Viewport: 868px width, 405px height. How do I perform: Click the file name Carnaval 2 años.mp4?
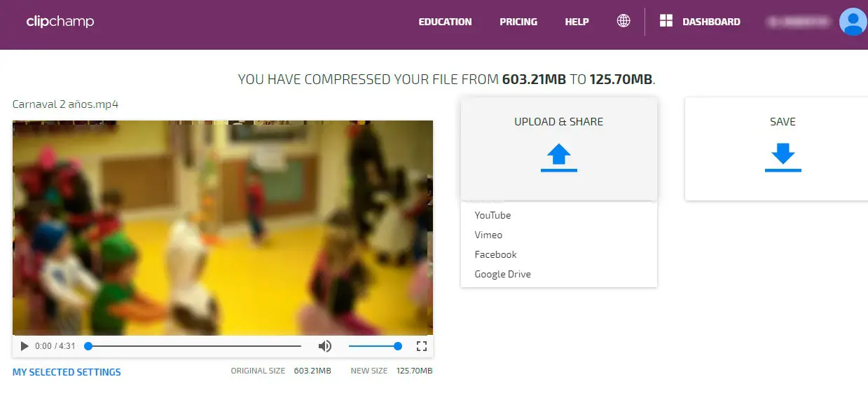click(65, 104)
